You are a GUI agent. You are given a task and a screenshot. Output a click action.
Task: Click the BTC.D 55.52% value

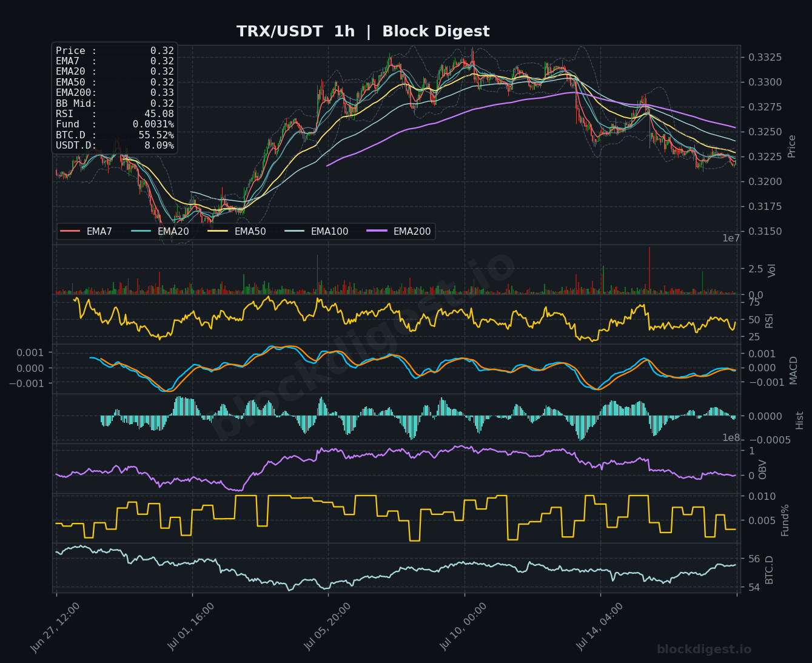click(156, 135)
